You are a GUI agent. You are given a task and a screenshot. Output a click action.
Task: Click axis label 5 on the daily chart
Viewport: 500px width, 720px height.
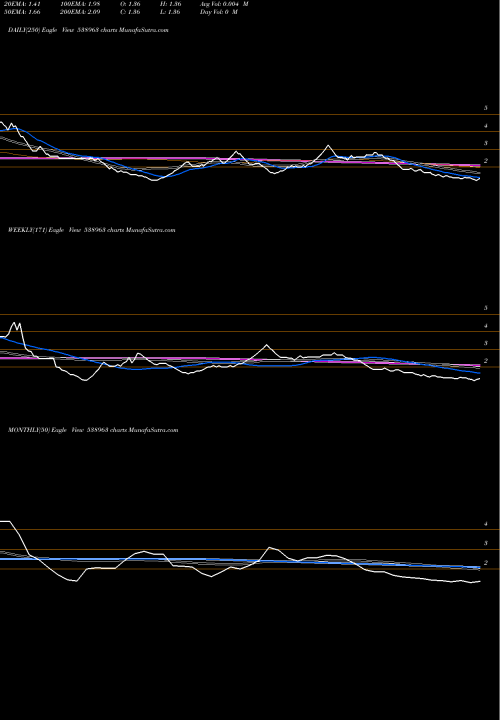[x=486, y=108]
